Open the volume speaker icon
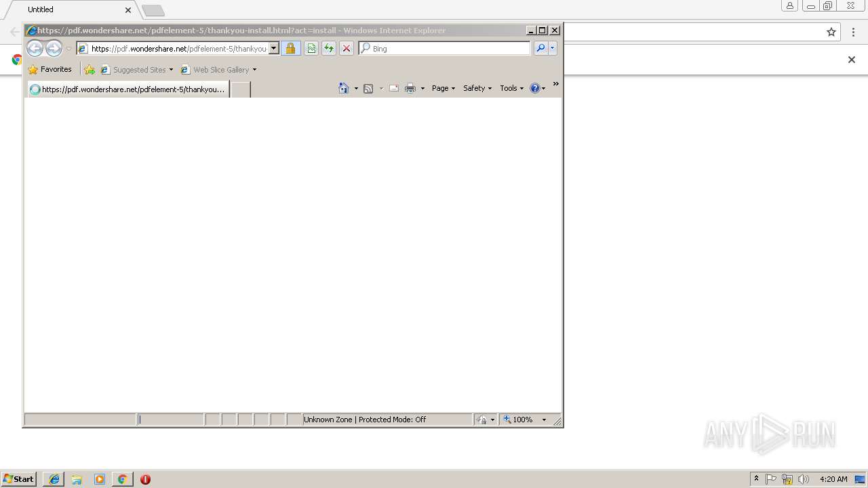 804,479
